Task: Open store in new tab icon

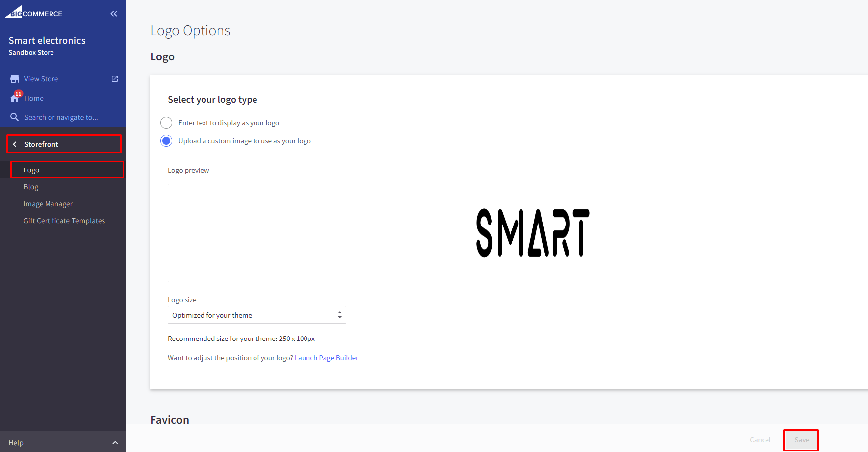Action: click(x=115, y=79)
